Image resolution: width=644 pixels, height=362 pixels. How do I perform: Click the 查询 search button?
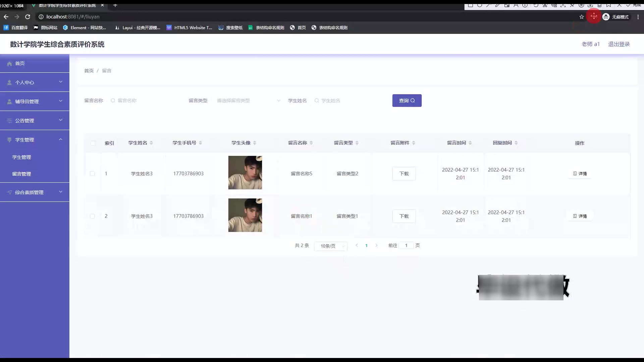pos(407,101)
